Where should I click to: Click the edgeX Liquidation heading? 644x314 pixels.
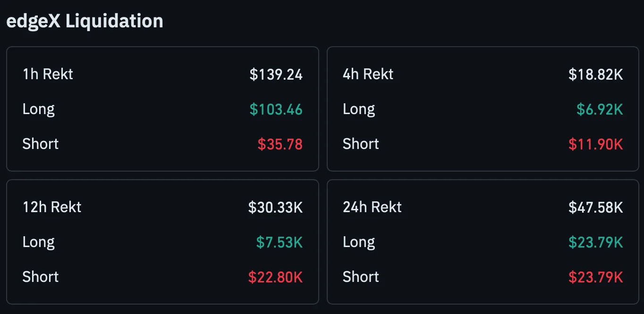85,21
